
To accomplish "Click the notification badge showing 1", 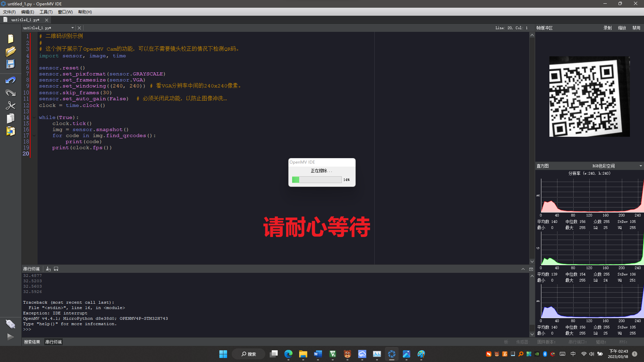I will 635,354.
